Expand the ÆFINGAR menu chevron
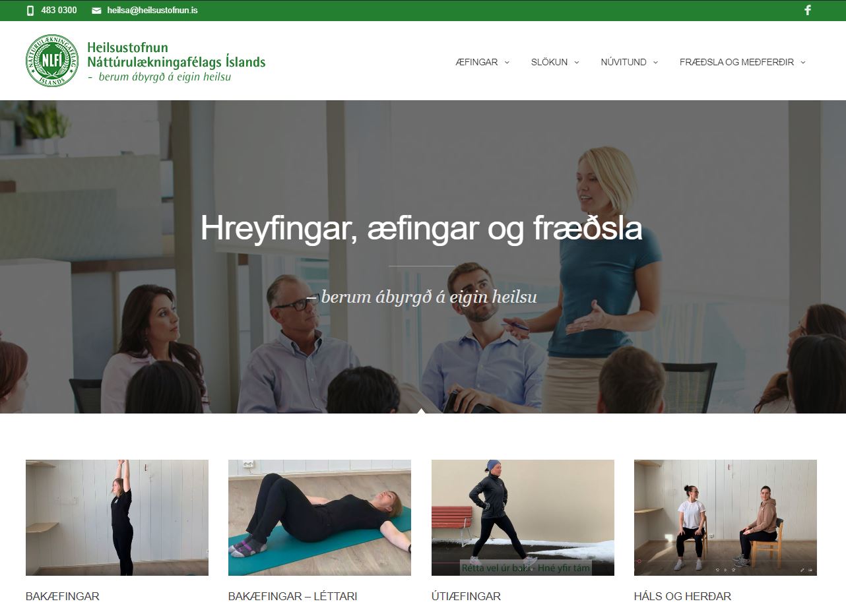846x616 pixels. [x=507, y=63]
